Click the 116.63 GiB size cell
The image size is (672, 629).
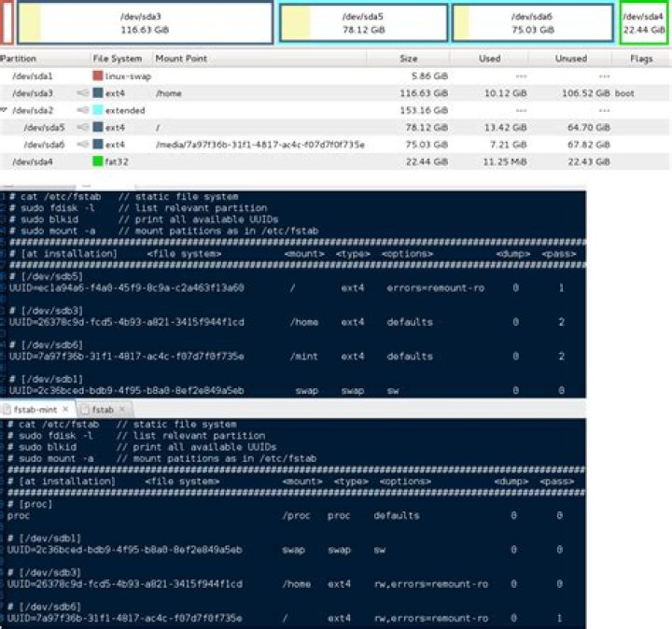424,93
